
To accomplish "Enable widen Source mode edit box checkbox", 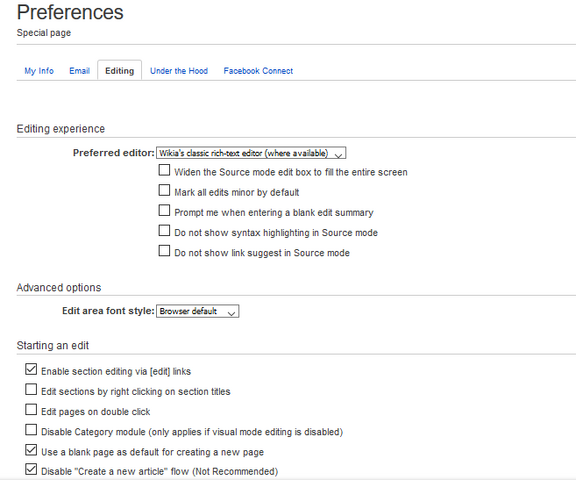I will tap(164, 170).
